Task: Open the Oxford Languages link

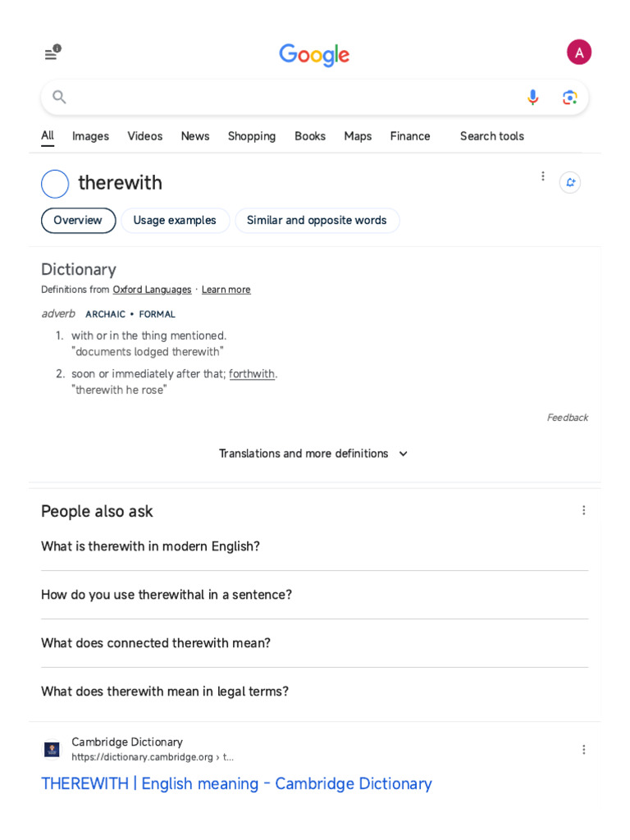Action: tap(152, 290)
